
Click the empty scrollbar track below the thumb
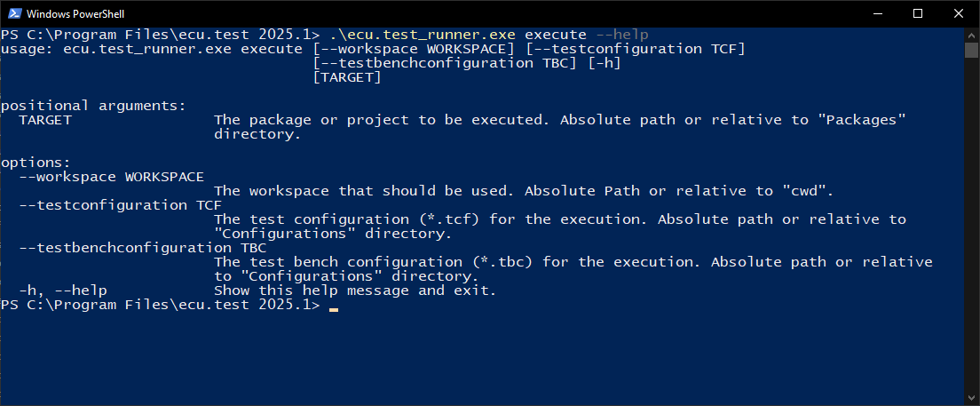(x=970, y=225)
